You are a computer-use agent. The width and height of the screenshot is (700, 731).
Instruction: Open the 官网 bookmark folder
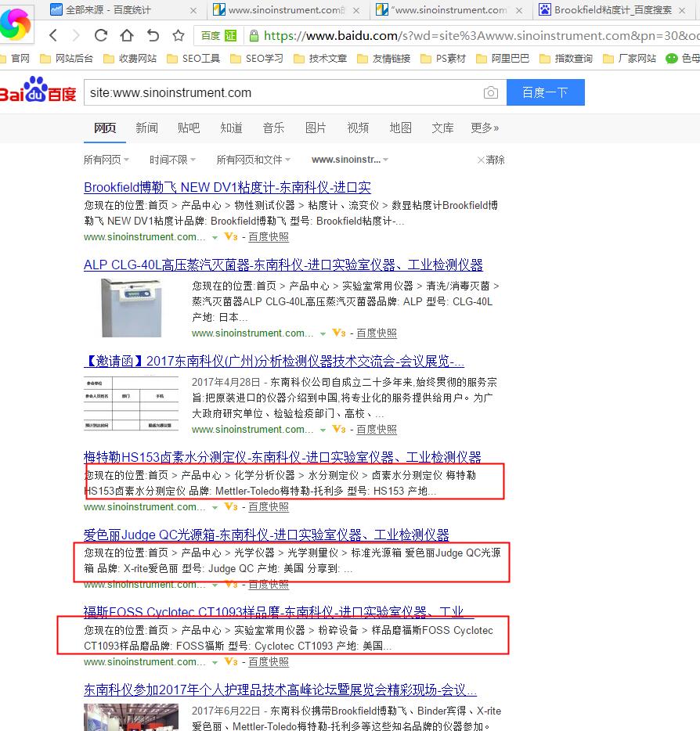pos(15,58)
